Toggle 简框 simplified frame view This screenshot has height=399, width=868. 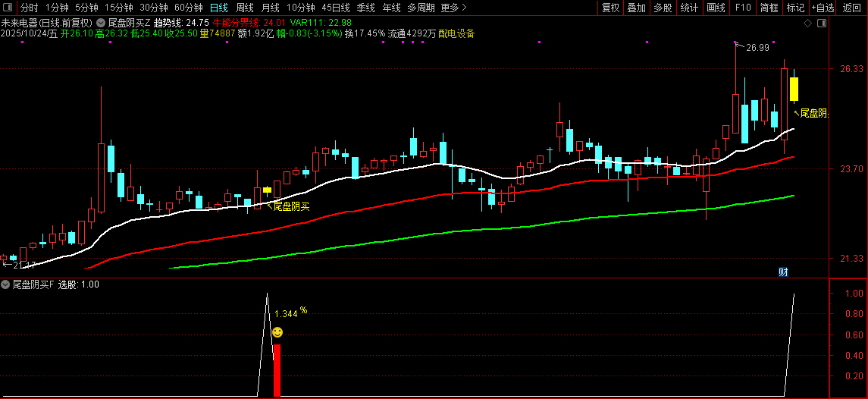click(x=769, y=8)
